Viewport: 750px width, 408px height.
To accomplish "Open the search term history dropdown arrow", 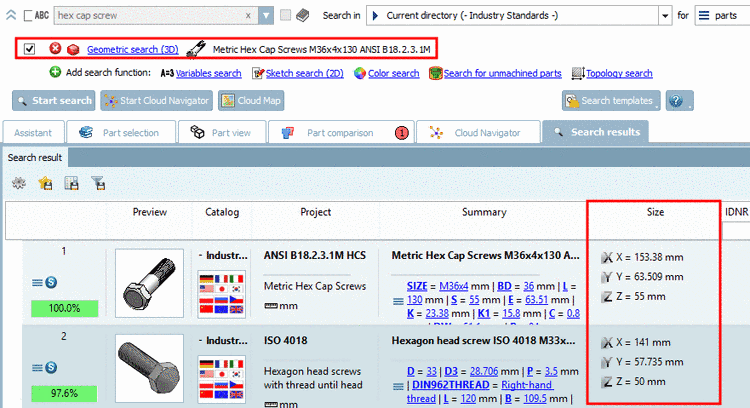I will click(x=264, y=16).
